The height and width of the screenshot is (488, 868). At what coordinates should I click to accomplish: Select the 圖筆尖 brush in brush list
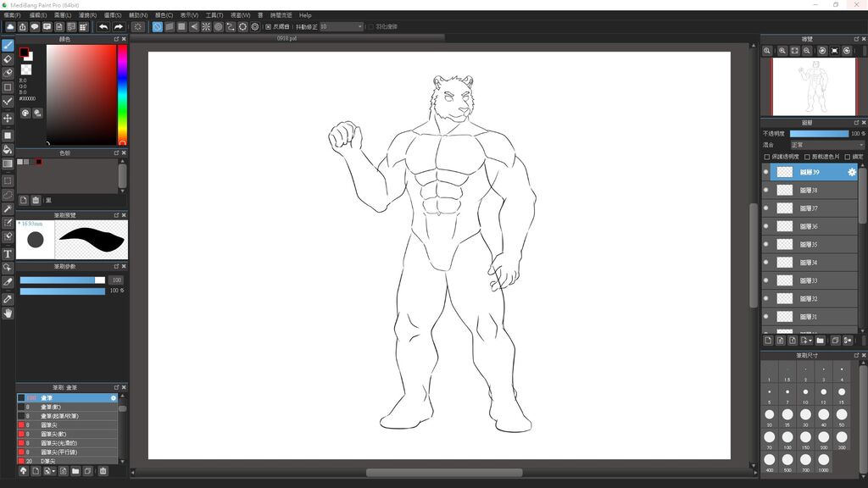click(x=49, y=425)
